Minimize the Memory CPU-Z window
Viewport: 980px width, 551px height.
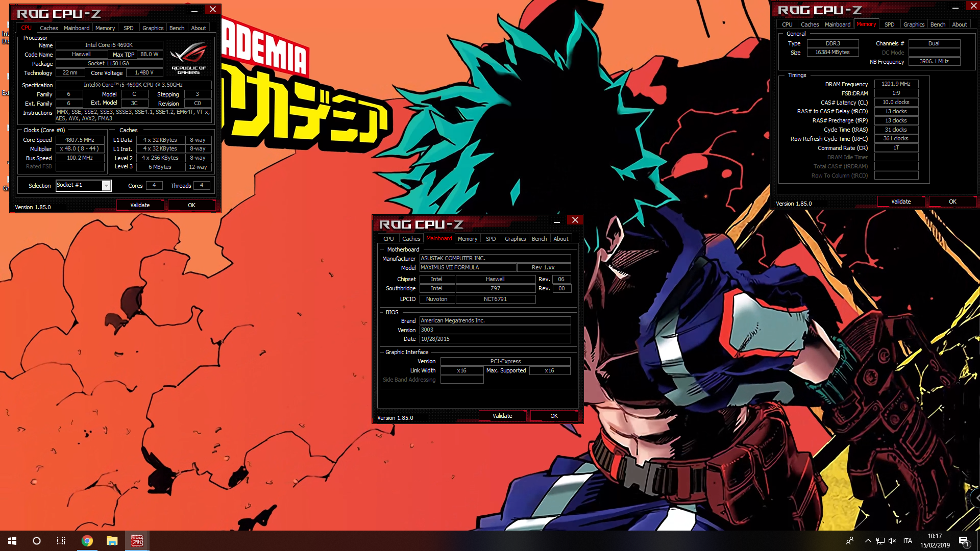click(955, 7)
